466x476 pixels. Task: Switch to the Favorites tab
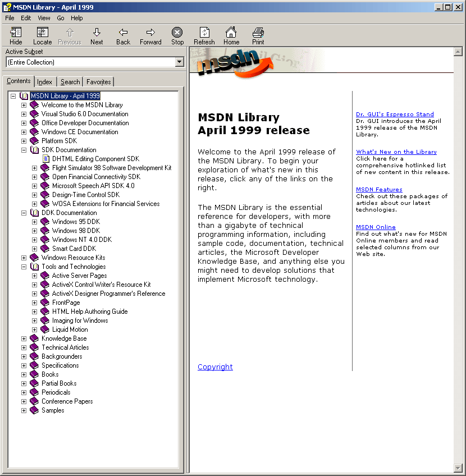pos(98,81)
